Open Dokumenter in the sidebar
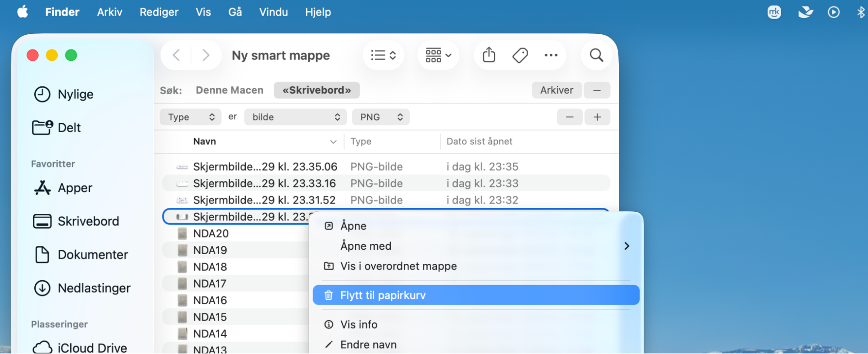 click(81, 255)
